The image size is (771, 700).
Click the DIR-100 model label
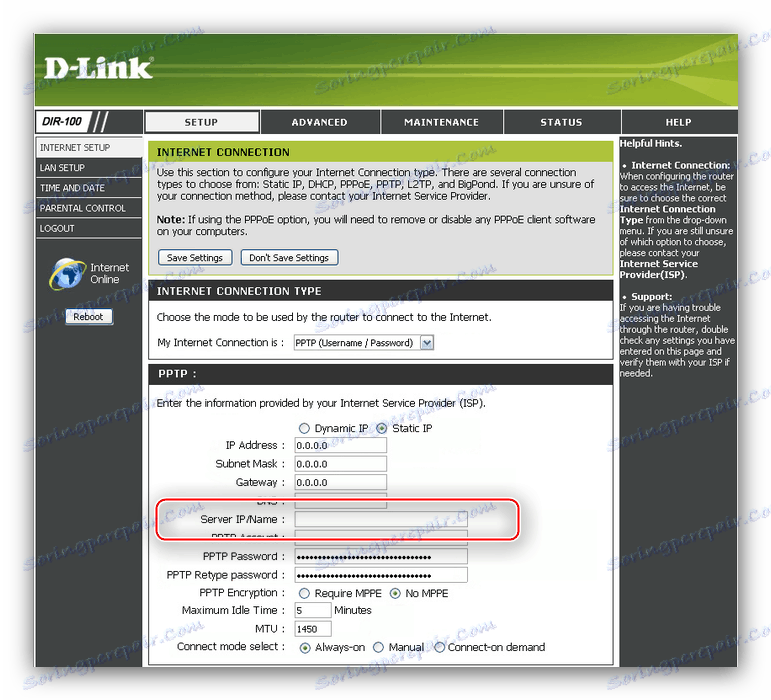point(62,121)
